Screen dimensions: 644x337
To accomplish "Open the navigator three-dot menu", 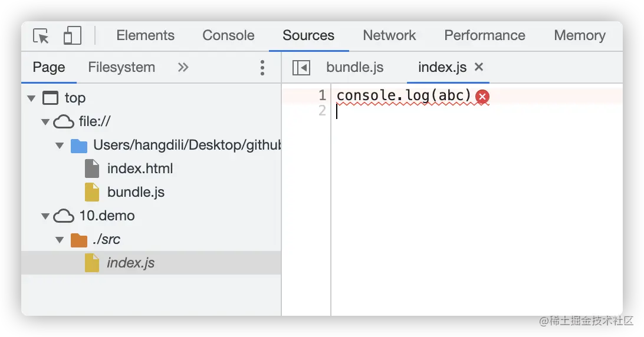I will 262,68.
